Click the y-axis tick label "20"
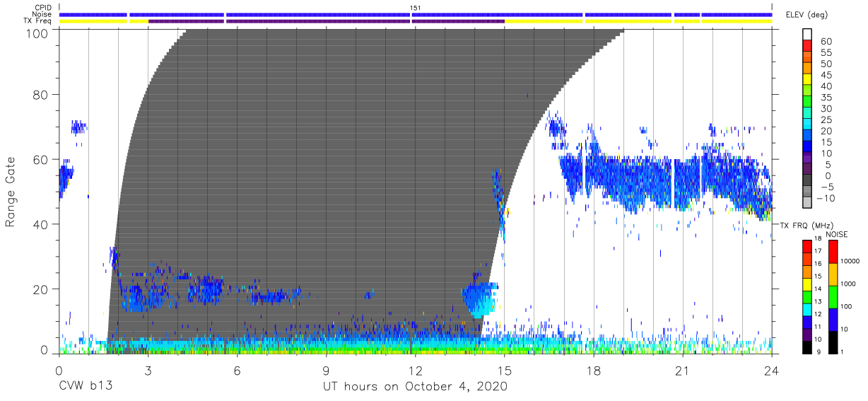 (x=40, y=289)
